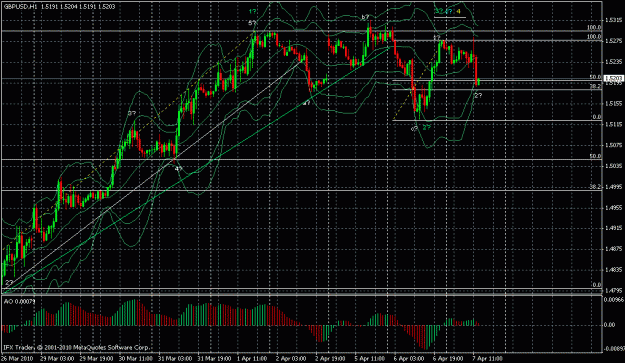Screen dimensions: 625x363
Task: Click the IFX Trader MetaQuotes copyright text
Action: coord(76,347)
